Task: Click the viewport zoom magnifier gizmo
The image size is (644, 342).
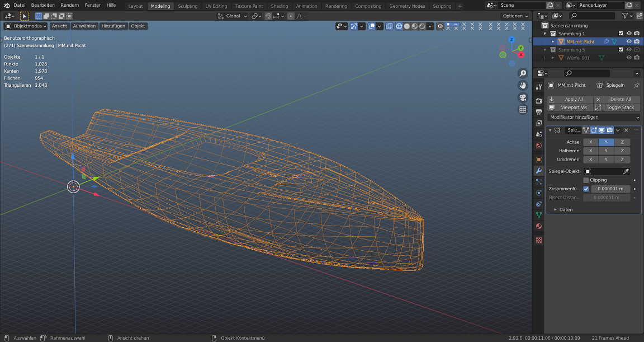Action: point(523,73)
